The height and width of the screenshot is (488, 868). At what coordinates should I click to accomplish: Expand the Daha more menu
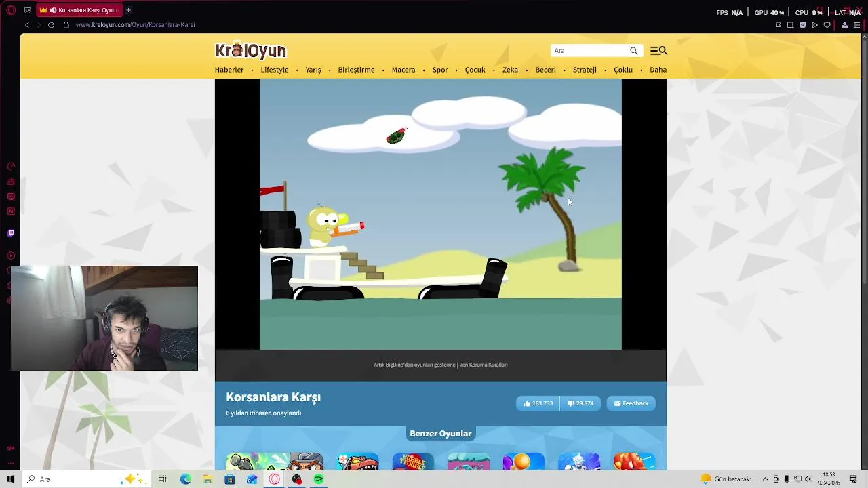(658, 70)
